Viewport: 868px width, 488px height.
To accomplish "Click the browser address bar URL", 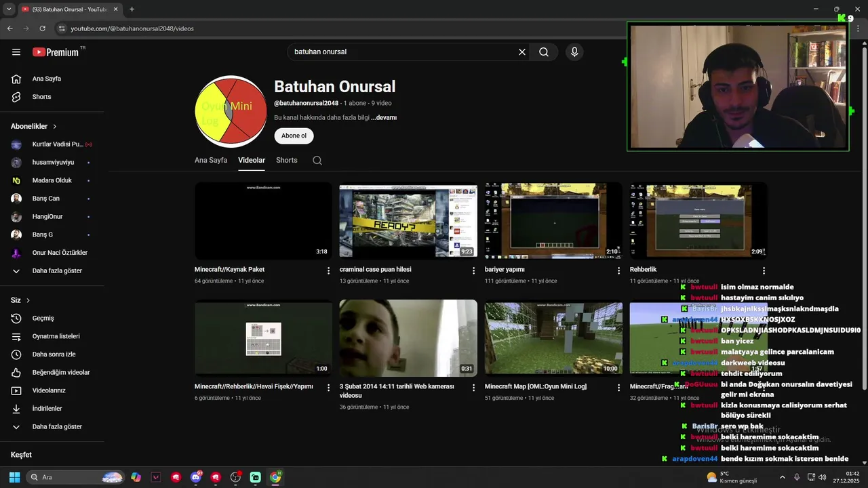I will pyautogui.click(x=132, y=28).
